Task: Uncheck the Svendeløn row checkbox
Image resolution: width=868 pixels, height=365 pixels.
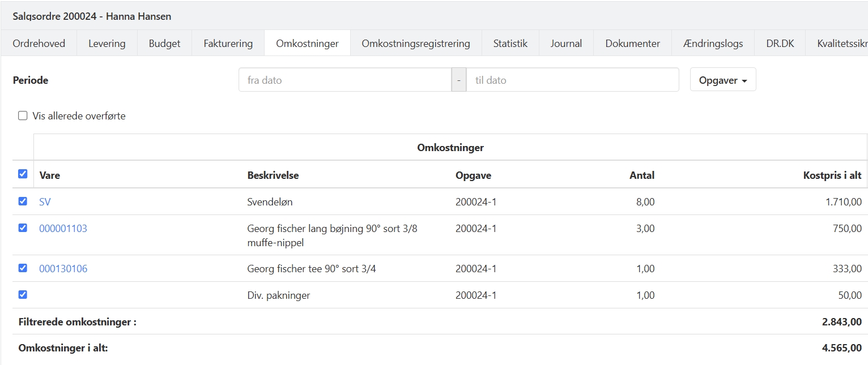Action: pos(23,201)
